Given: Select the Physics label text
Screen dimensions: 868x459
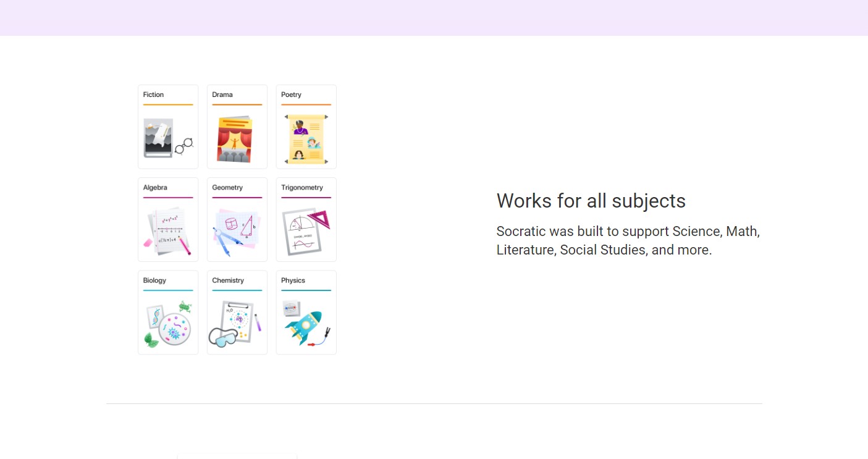Looking at the screenshot, I should click(293, 280).
